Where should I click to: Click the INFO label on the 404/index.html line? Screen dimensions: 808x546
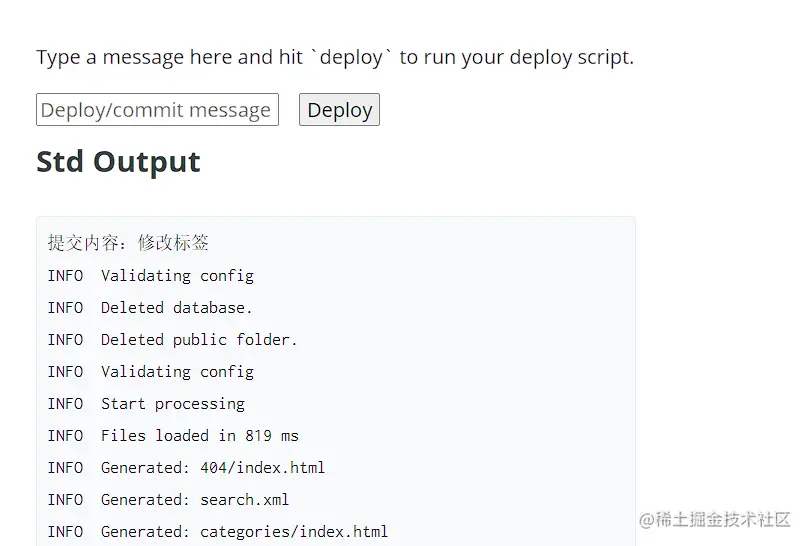point(65,468)
